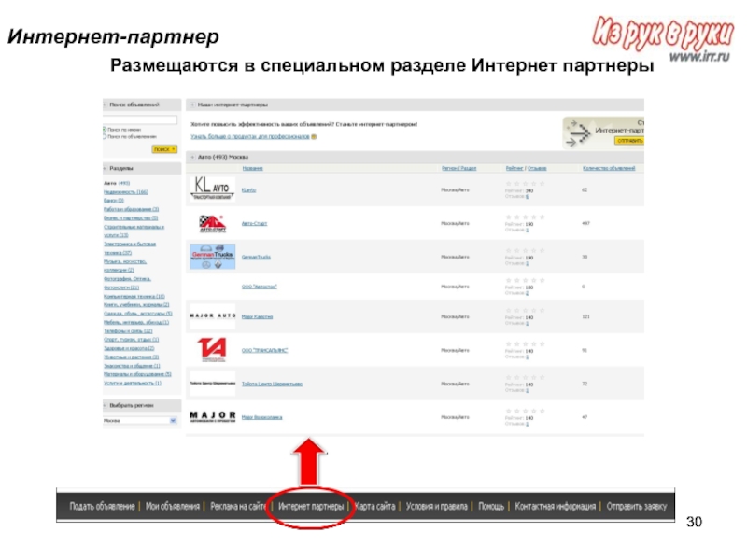Viewport: 747px width, 560px height.
Task: Open the Животные и растения (3) category
Action: click(x=132, y=357)
